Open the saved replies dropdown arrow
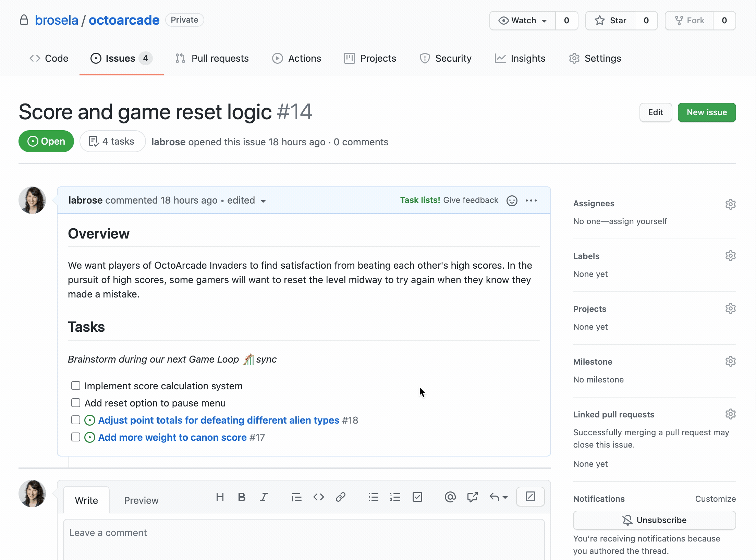Image resolution: width=756 pixels, height=560 pixels. pyautogui.click(x=505, y=497)
